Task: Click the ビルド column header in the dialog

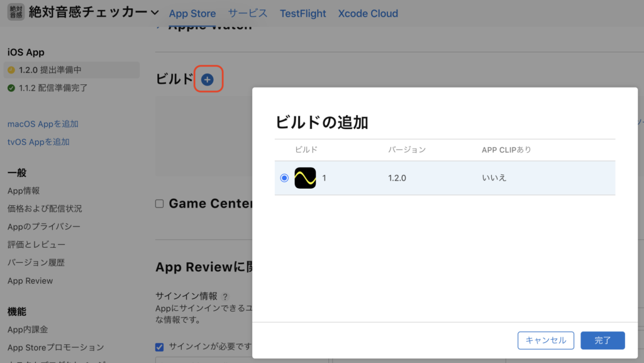Action: 306,150
